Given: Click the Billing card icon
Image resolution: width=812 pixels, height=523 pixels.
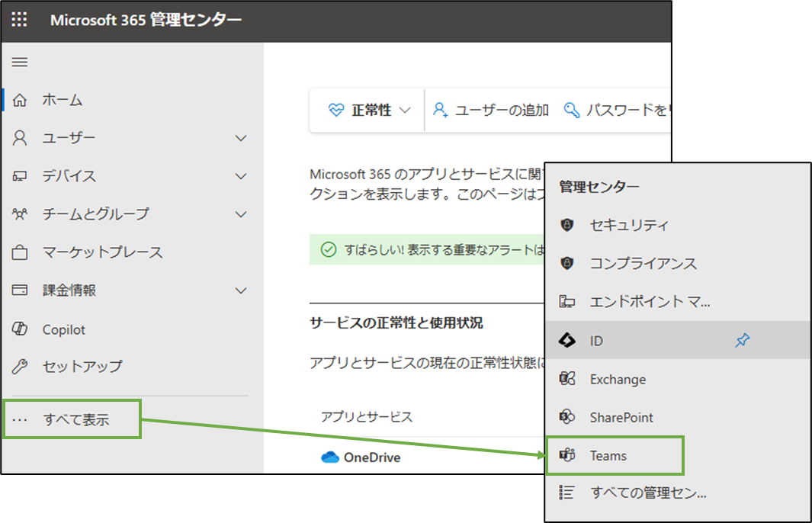Looking at the screenshot, I should click(x=20, y=290).
